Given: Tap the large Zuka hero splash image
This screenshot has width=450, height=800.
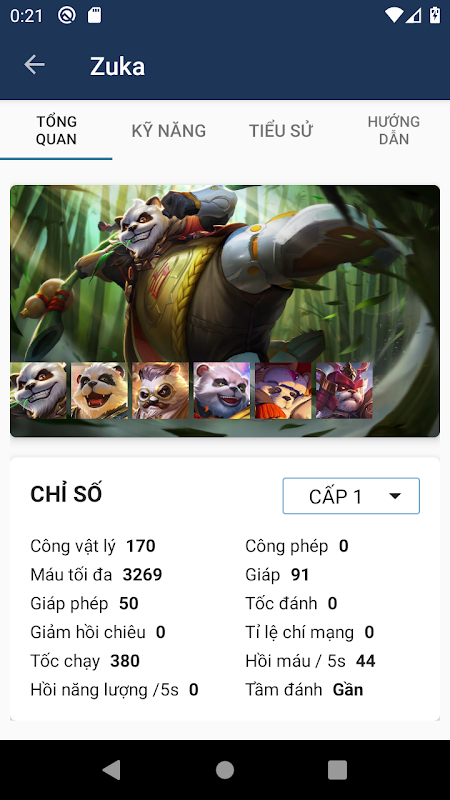Looking at the screenshot, I should [x=225, y=273].
